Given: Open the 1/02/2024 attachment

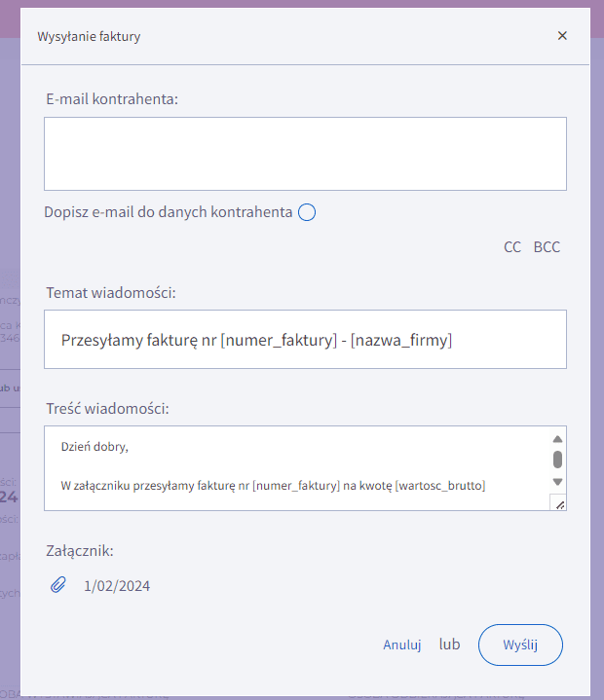Looking at the screenshot, I should coord(117,586).
